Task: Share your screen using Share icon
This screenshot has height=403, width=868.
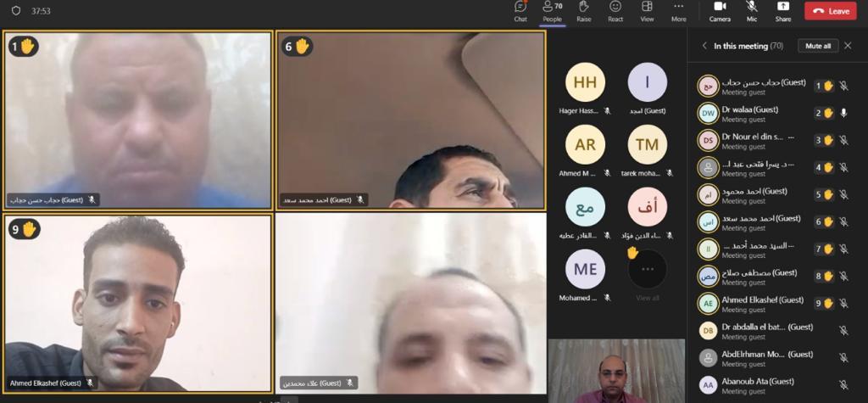Action: pyautogui.click(x=783, y=10)
